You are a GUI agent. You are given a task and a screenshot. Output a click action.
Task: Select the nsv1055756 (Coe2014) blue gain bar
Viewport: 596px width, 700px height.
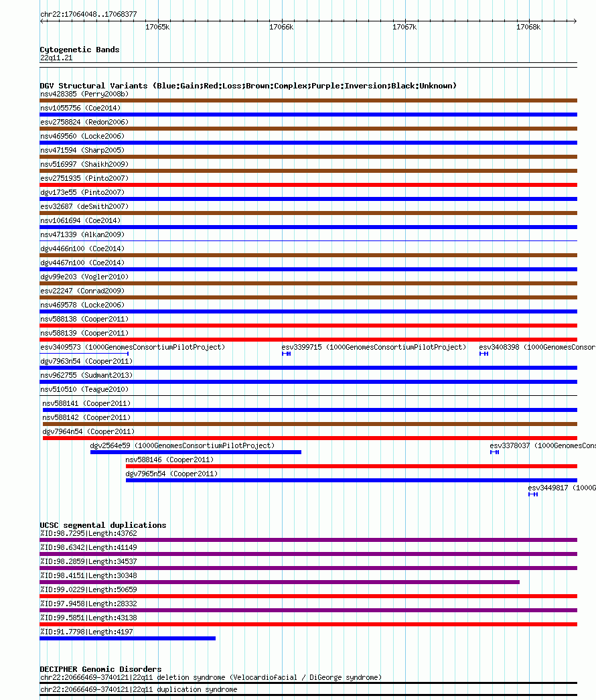(309, 115)
